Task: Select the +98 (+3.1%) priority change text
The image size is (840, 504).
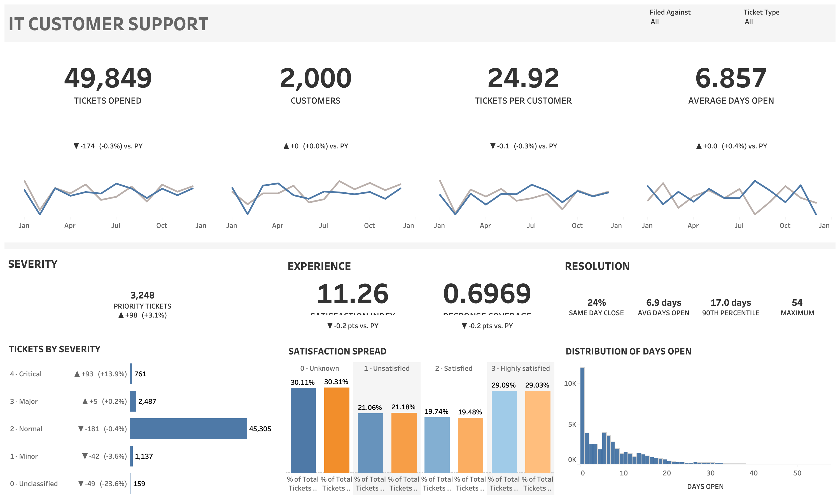Action: tap(142, 315)
